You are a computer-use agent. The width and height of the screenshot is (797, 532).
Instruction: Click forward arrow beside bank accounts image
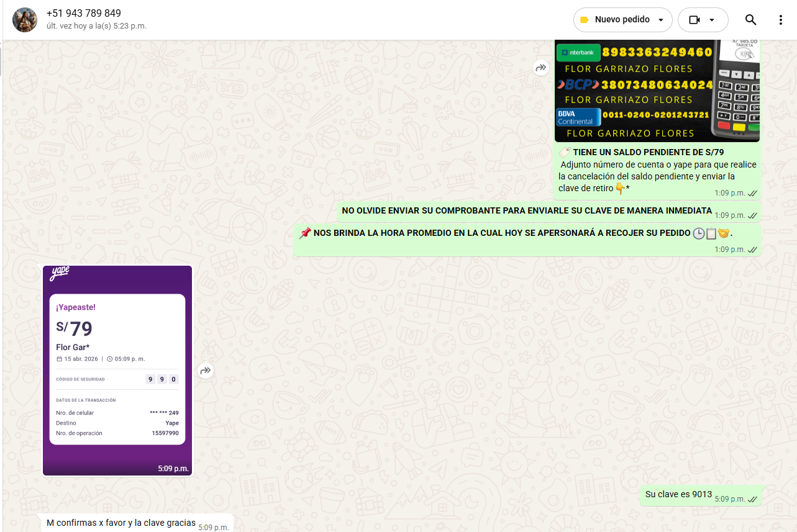541,68
